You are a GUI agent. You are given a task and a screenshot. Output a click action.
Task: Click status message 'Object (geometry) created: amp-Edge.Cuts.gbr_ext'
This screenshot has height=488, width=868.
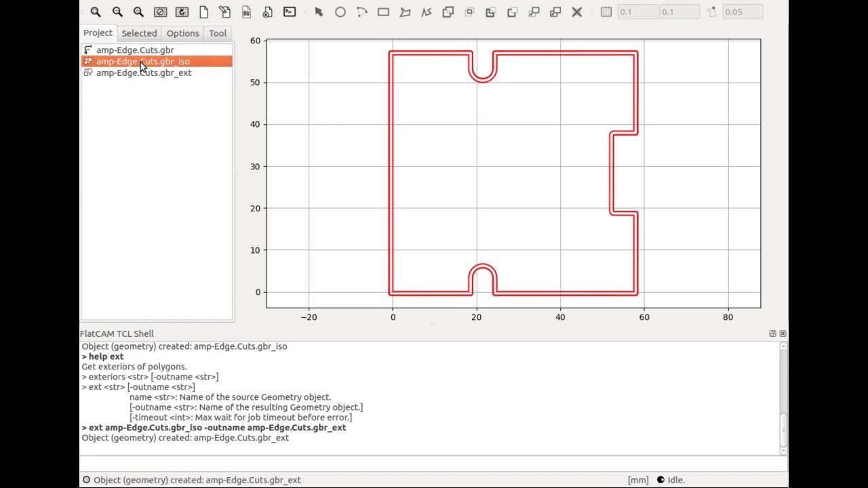click(x=197, y=480)
